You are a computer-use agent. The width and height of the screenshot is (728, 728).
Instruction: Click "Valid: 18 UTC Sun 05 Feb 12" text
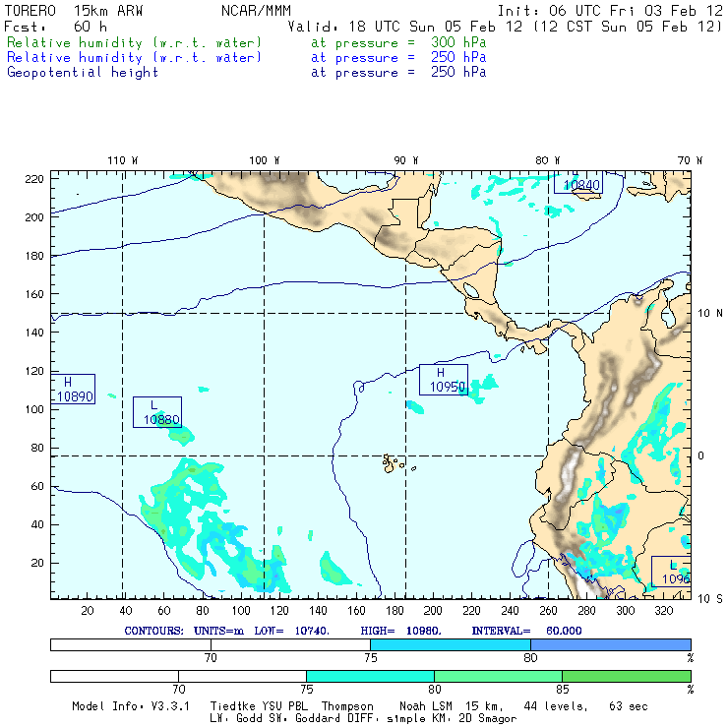point(405,27)
